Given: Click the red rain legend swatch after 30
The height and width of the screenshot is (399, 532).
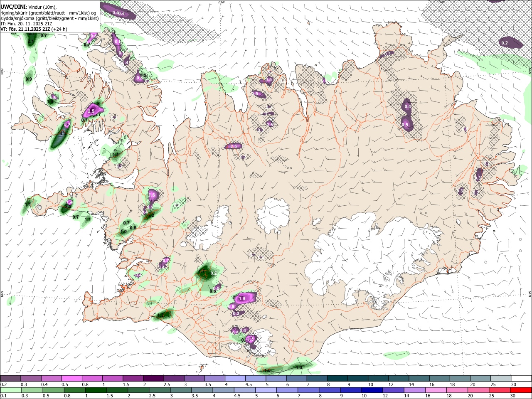Looking at the screenshot, I should click(x=520, y=389).
